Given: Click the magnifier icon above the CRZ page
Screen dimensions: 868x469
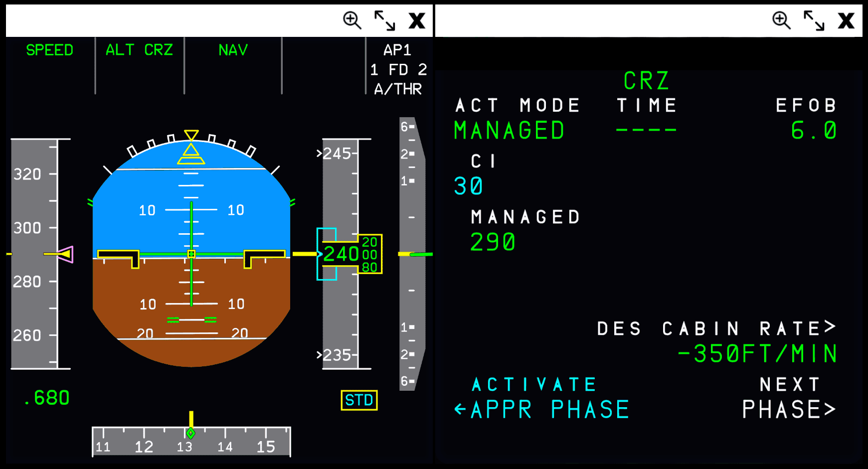Looking at the screenshot, I should [781, 20].
